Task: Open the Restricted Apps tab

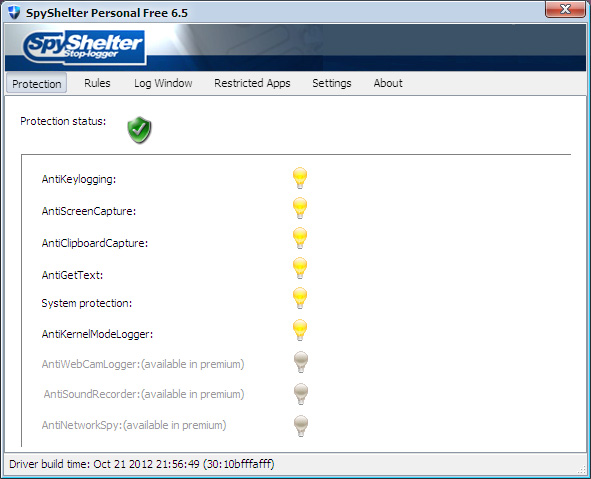Action: (252, 83)
